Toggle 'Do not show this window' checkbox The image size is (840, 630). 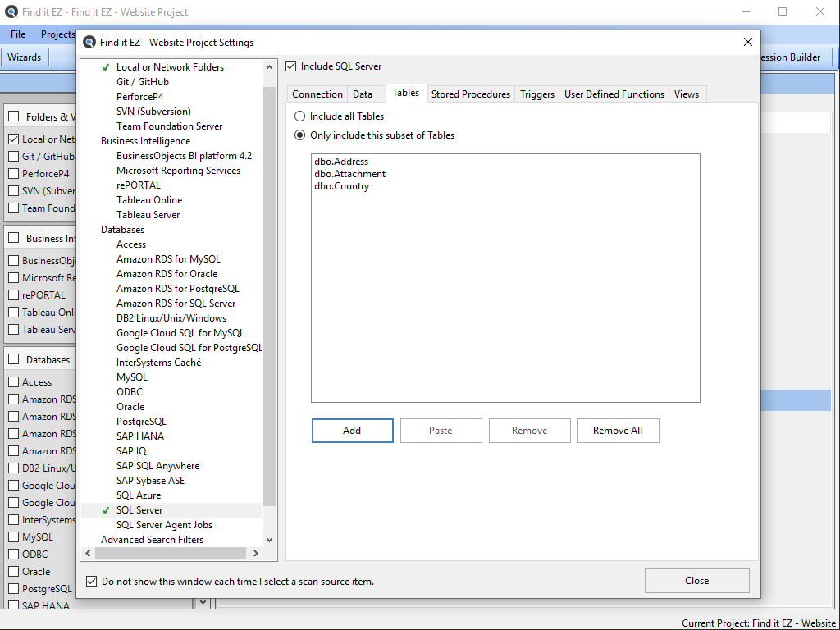point(91,581)
